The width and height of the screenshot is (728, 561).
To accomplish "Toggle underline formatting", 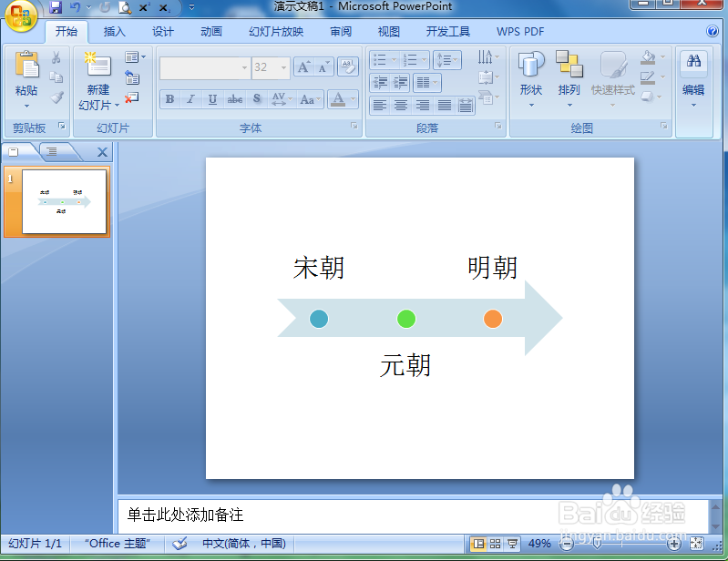I will (212, 99).
